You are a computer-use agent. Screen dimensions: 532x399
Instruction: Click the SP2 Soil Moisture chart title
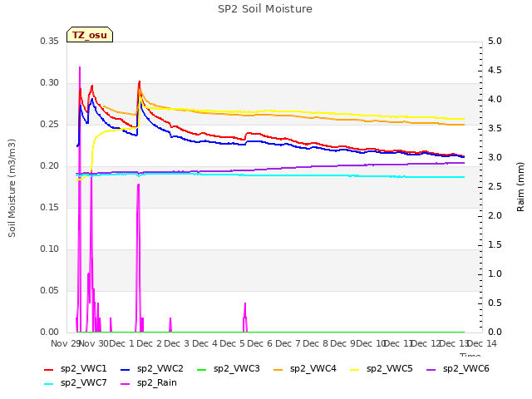click(265, 9)
